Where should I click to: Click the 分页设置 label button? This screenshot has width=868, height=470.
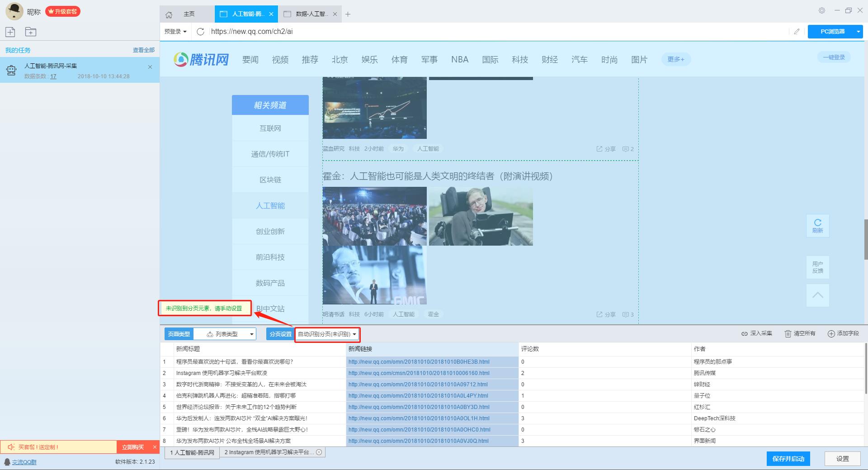pyautogui.click(x=281, y=334)
